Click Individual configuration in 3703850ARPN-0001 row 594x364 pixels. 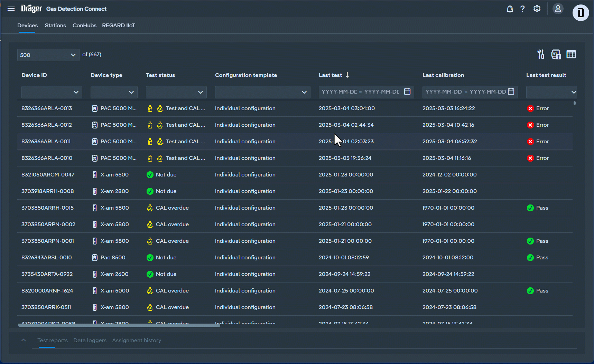[x=245, y=241]
